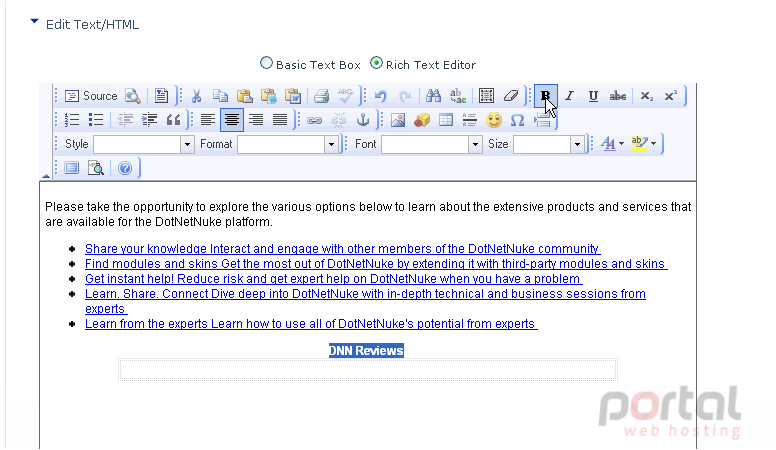Choose Paste as plain text icon

point(269,96)
